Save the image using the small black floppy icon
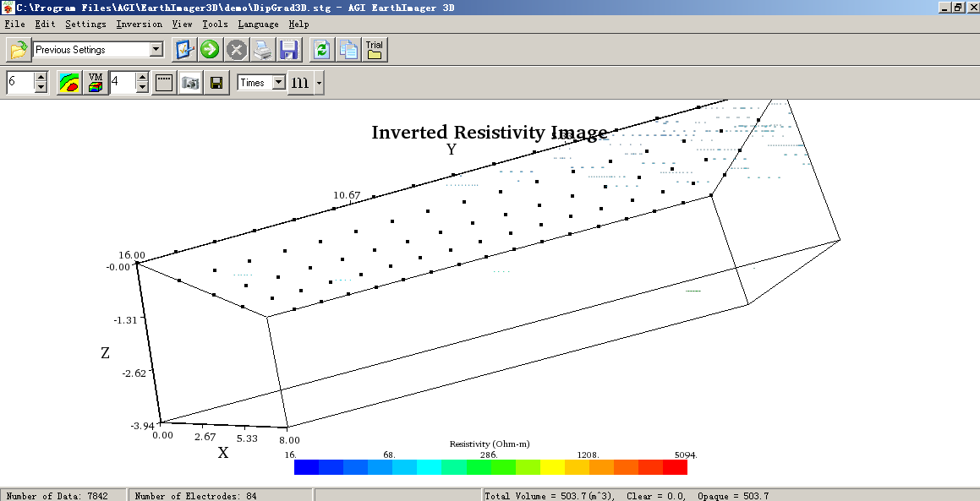Viewport: 980px width, 501px height. (216, 83)
